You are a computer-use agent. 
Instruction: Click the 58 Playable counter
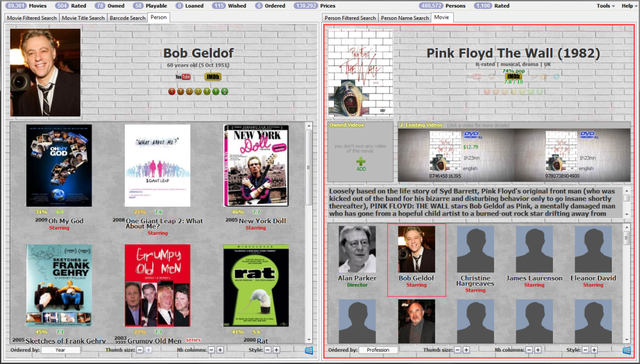[150, 6]
